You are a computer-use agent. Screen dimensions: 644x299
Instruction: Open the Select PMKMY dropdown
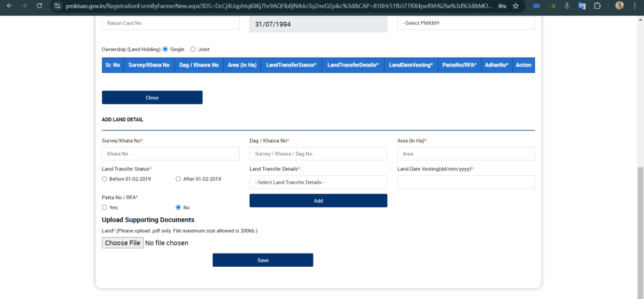pyautogui.click(x=466, y=23)
